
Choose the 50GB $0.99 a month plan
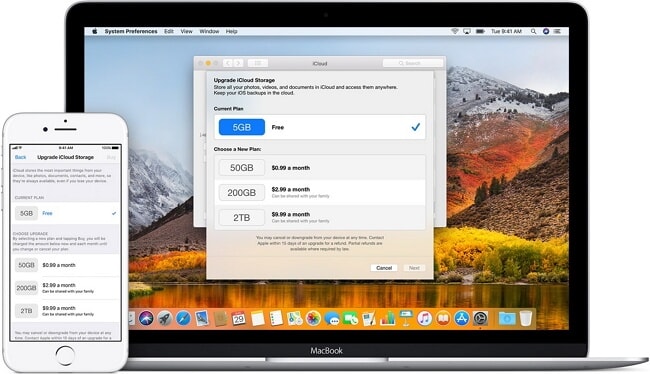[x=320, y=168]
